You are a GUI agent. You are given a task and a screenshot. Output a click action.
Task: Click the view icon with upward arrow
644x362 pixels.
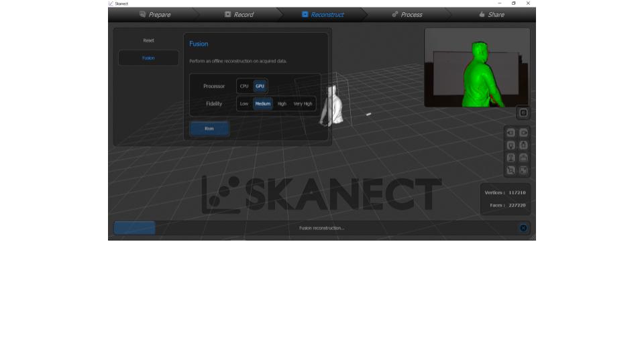pyautogui.click(x=524, y=145)
